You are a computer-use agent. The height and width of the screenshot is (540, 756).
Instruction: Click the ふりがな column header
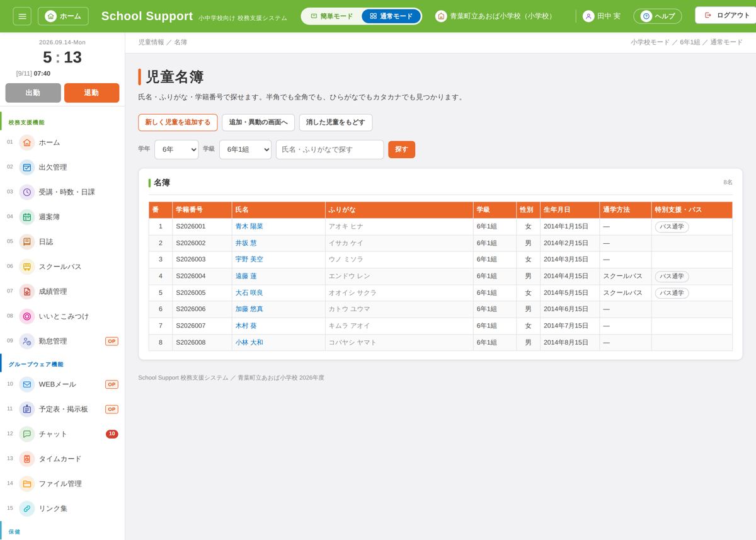399,210
